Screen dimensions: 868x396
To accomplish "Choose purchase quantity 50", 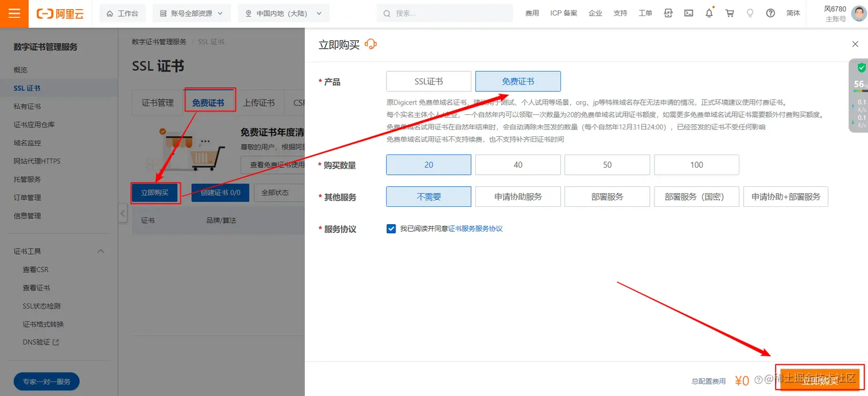I will [x=607, y=165].
